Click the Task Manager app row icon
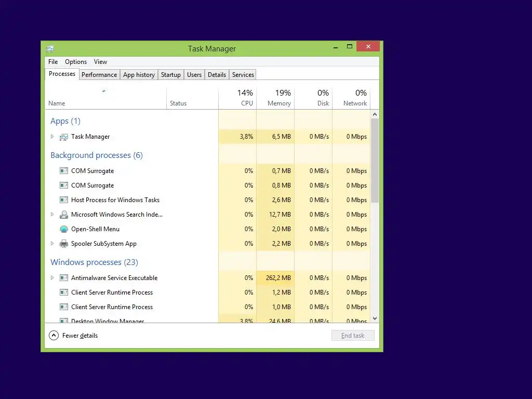532x399 pixels. pos(64,137)
